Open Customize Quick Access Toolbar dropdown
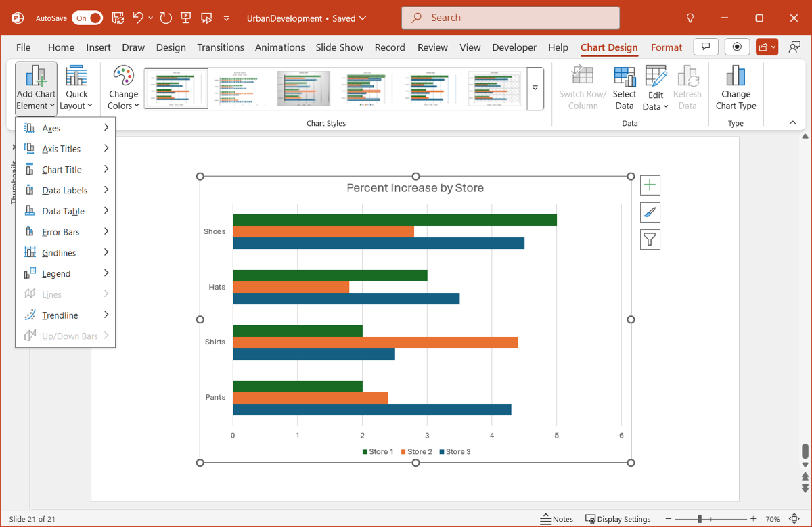Screen dimensions: 812x527 (227, 18)
